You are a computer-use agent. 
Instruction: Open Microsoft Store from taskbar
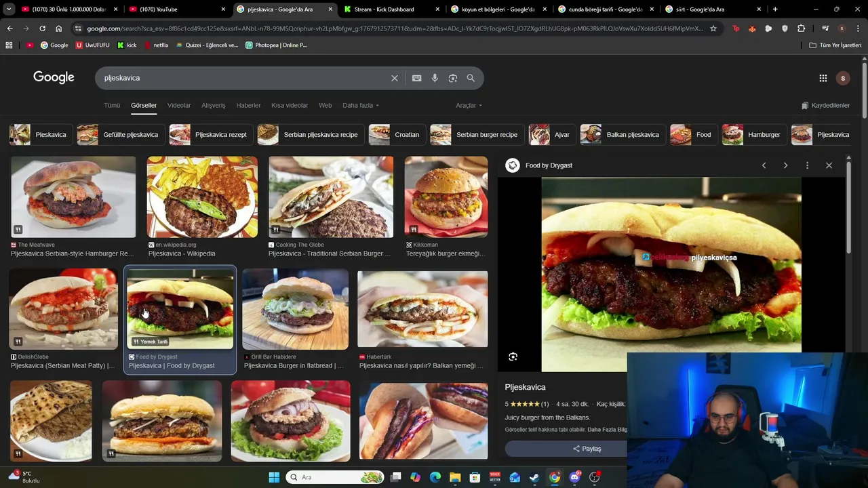click(475, 477)
